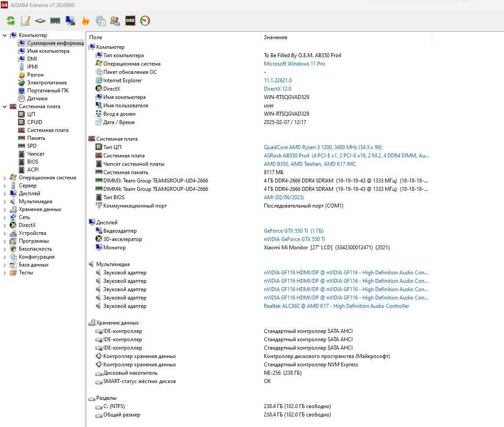This screenshot has height=427, width=504.
Task: Expand the Мультимедиа tree node
Action: [4, 201]
